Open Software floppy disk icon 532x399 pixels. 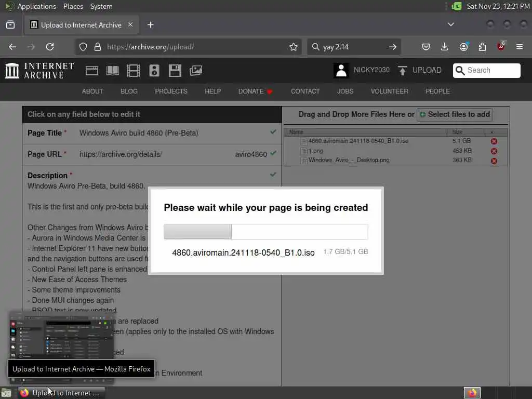[175, 71]
